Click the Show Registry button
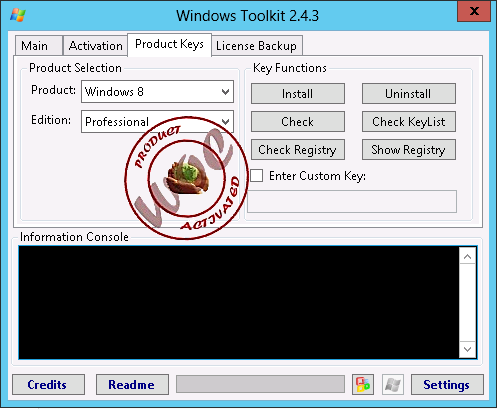Viewport: 497px width, 409px height. (409, 150)
